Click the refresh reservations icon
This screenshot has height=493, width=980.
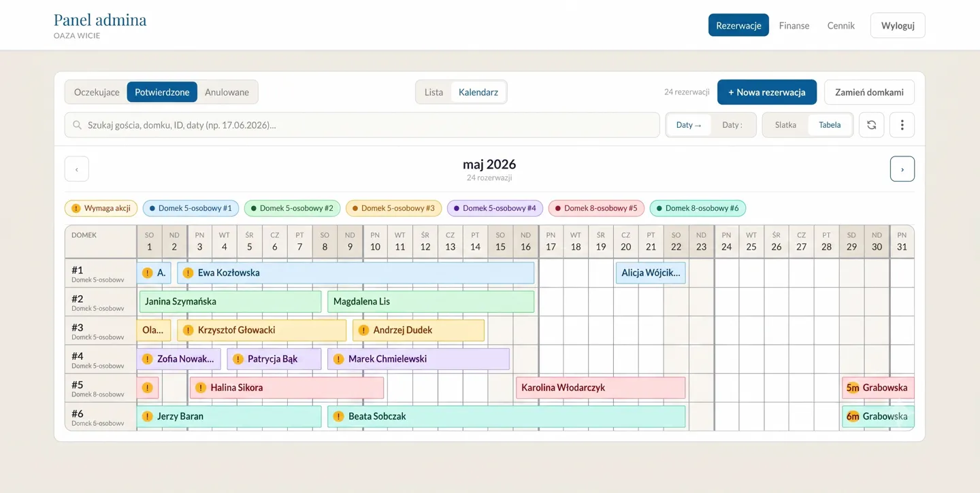[871, 125]
